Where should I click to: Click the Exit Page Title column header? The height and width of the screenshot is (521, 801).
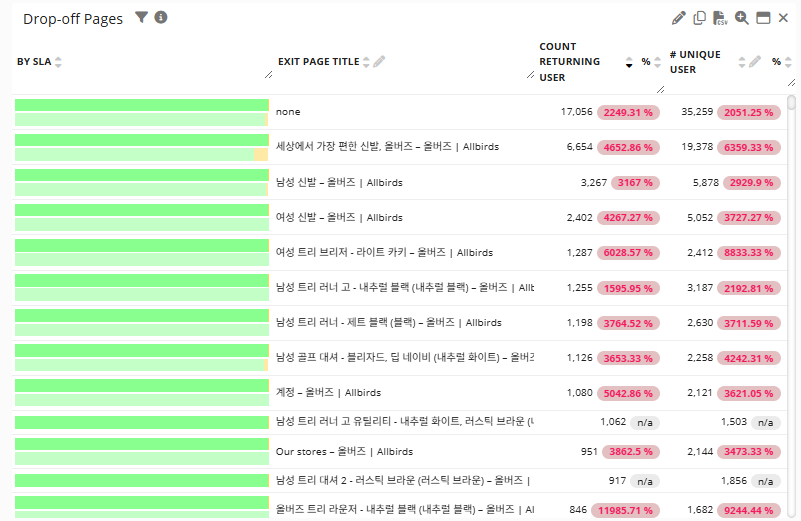(x=318, y=62)
